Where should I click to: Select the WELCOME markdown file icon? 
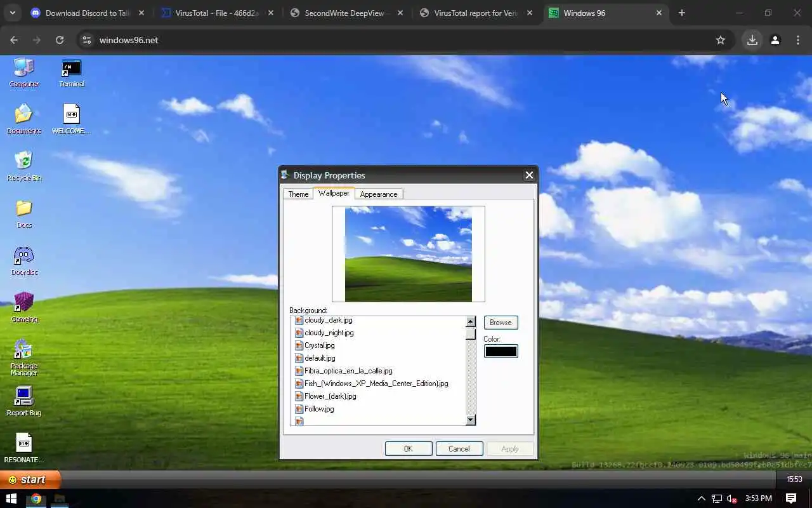tap(72, 119)
